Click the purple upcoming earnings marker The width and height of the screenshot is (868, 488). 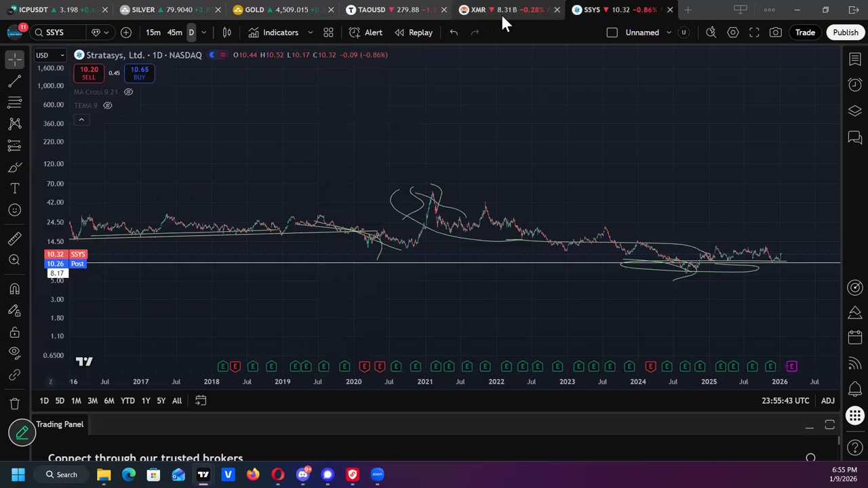[791, 367]
